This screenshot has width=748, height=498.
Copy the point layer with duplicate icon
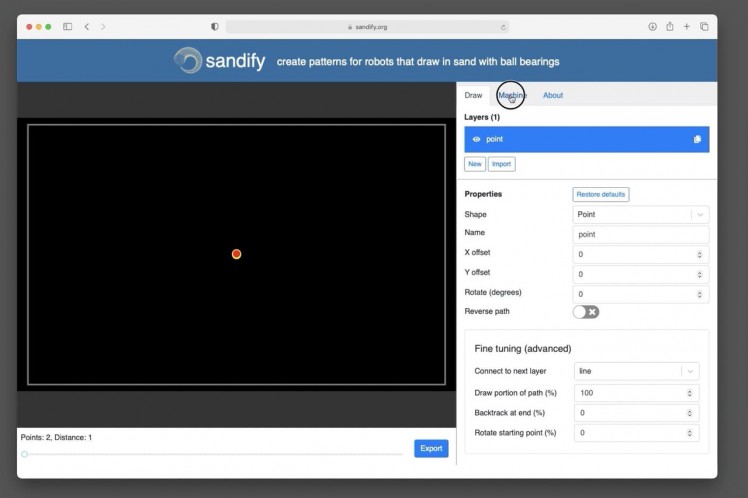point(697,139)
